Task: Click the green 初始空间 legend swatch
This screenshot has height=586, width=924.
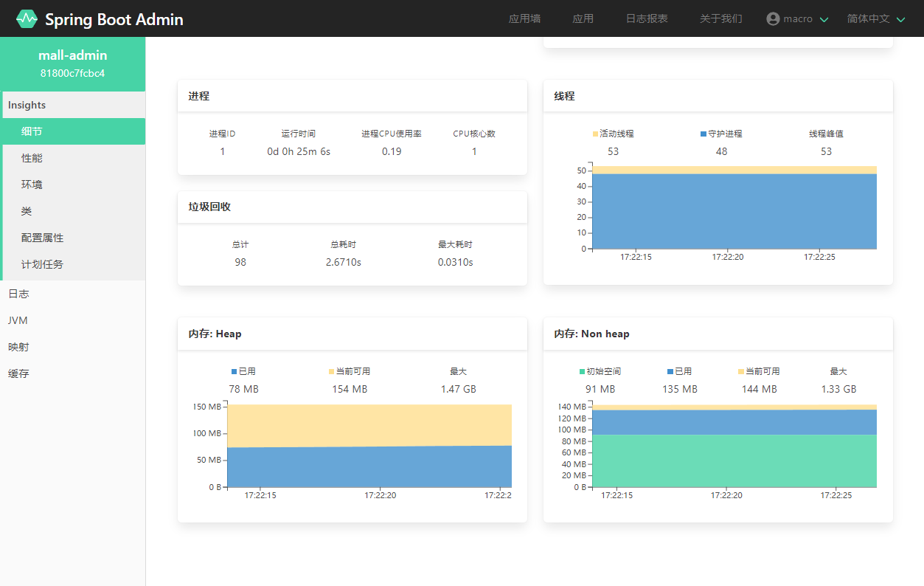Action: tap(583, 371)
